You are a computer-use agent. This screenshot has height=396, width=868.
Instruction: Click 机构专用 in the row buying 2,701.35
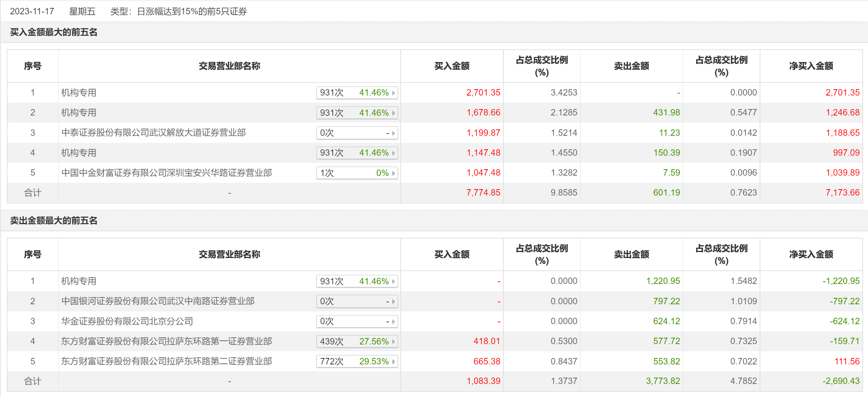pos(79,93)
